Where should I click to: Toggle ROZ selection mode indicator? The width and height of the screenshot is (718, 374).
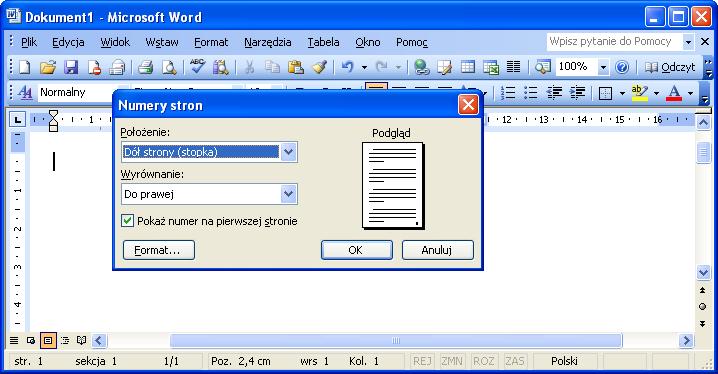484,361
